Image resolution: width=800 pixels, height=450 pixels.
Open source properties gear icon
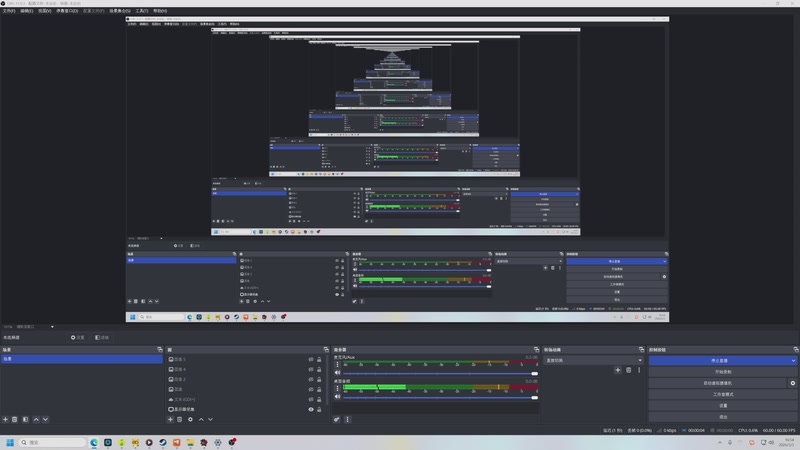pos(190,419)
